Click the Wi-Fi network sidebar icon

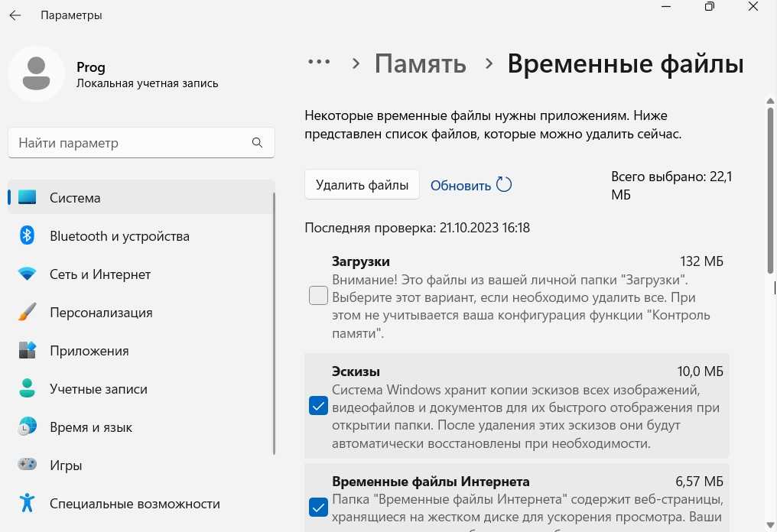28,274
